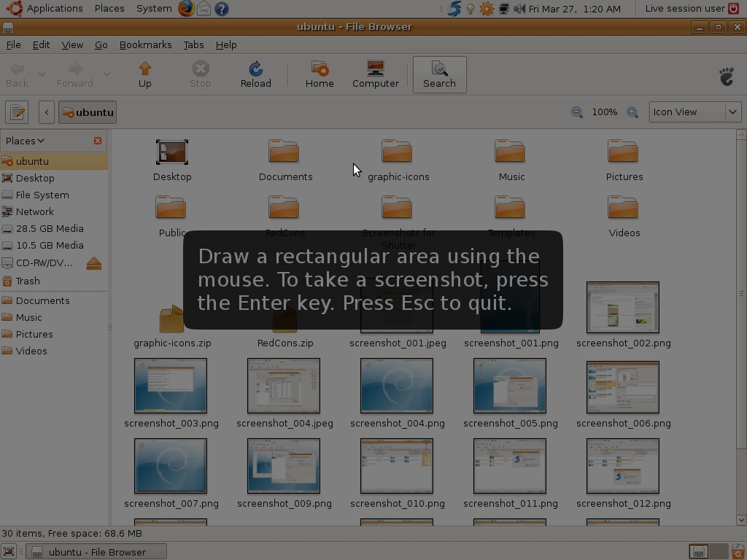This screenshot has height=560, width=747.
Task: Open the Places sidebar selector dropdown
Action: (x=25, y=141)
